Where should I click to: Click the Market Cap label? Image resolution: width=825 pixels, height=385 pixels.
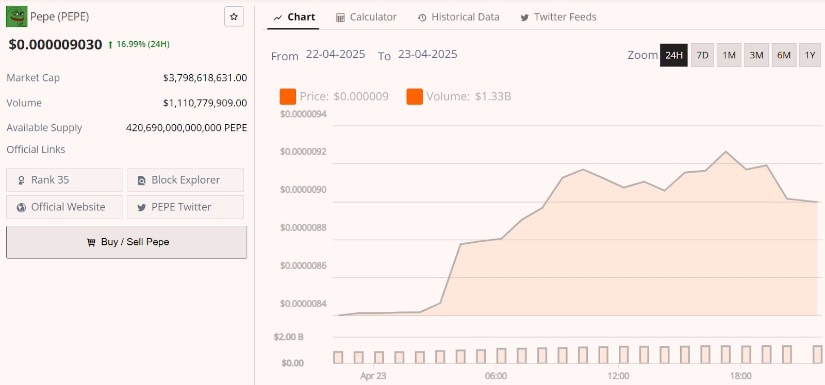tap(33, 78)
